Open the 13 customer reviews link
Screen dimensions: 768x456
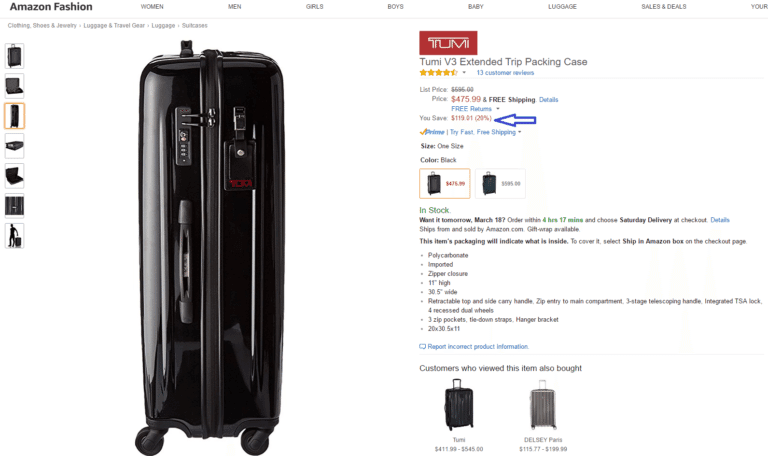505,73
